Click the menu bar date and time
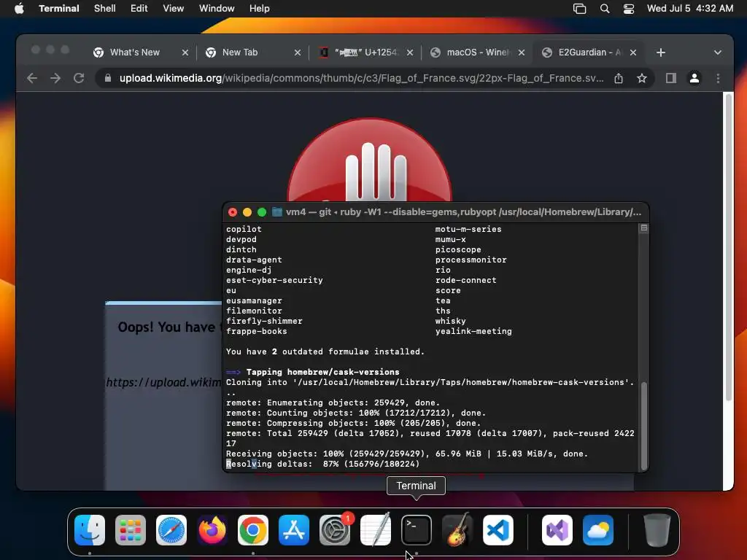 (690, 9)
